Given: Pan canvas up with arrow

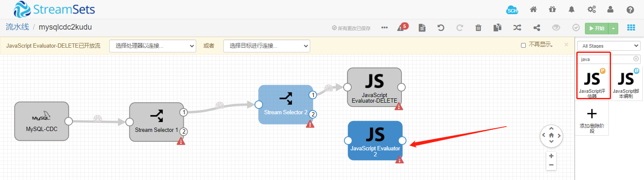Looking at the screenshot, I should click(551, 128).
